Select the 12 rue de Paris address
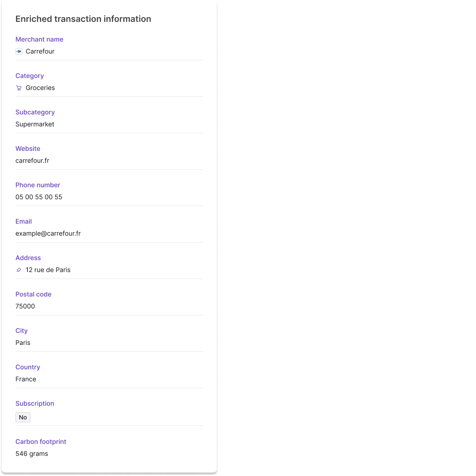 tap(48, 270)
